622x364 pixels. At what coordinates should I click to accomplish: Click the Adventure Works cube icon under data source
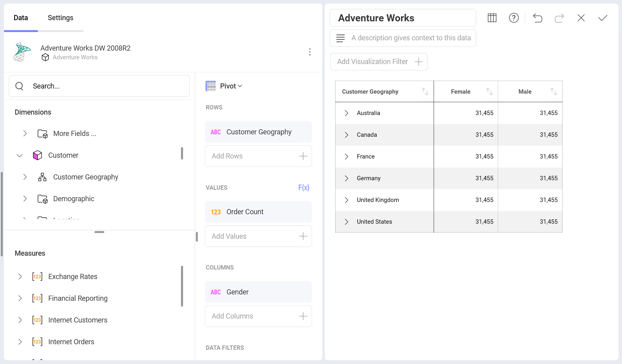pos(46,57)
